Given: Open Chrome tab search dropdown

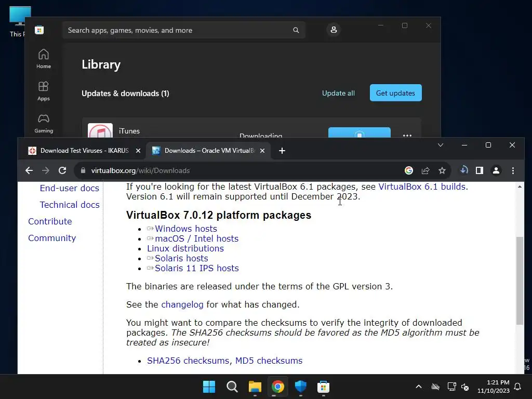Looking at the screenshot, I should click(x=441, y=145).
